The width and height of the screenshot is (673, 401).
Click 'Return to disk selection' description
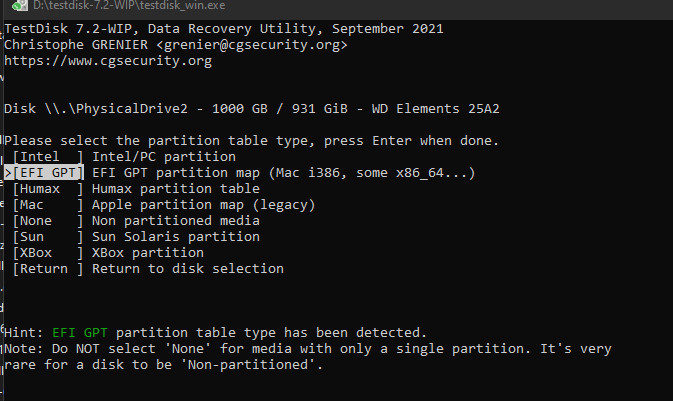(x=188, y=269)
